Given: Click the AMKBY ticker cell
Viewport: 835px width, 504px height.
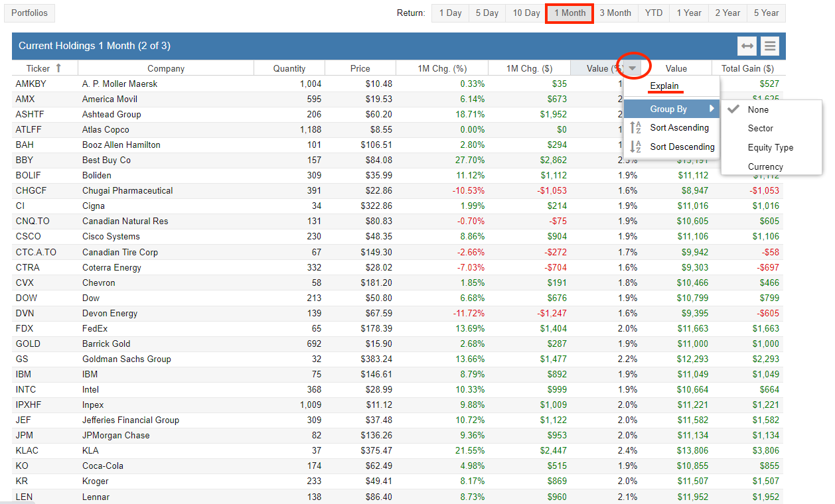Looking at the screenshot, I should 31,84.
